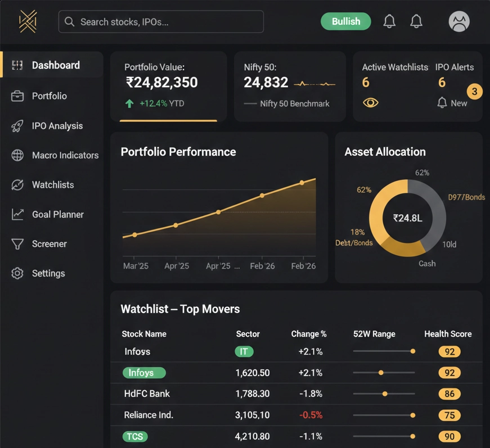Click the Watchlists sidebar icon
This screenshot has width=490, height=448.
click(17, 185)
